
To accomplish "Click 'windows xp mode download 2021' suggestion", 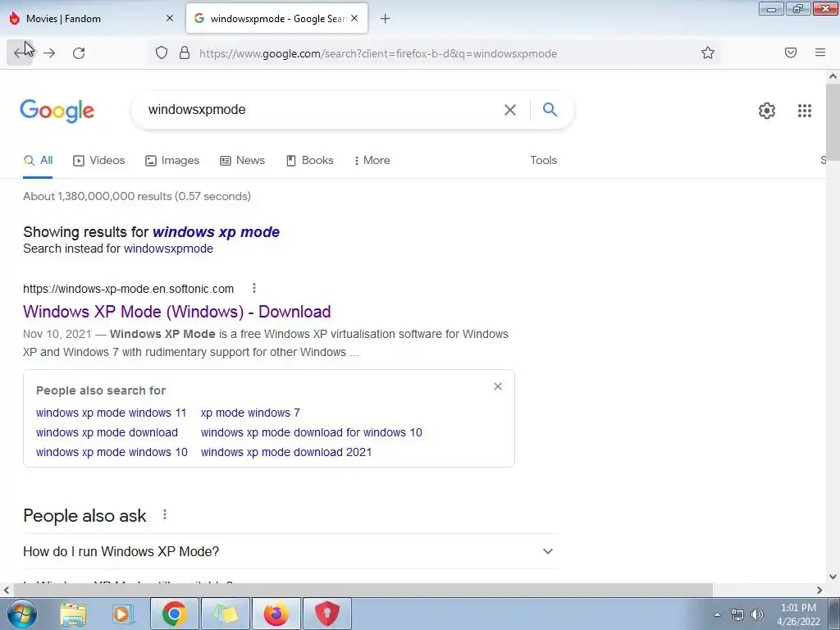I will click(286, 452).
